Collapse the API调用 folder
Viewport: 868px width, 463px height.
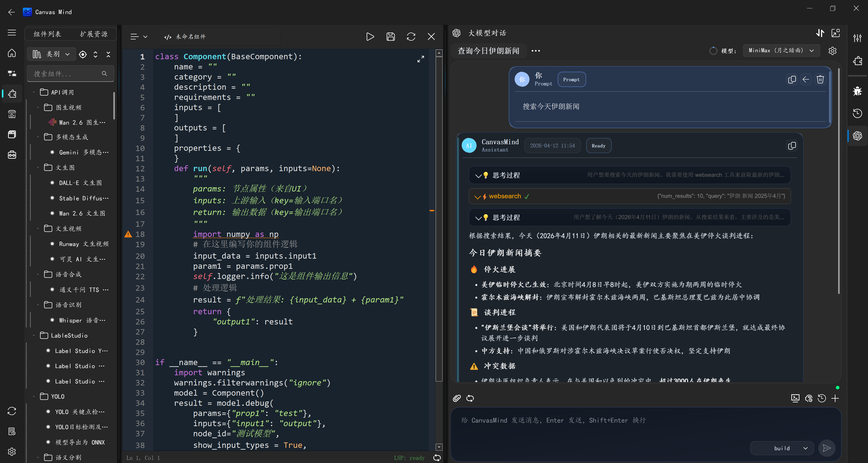pos(34,92)
